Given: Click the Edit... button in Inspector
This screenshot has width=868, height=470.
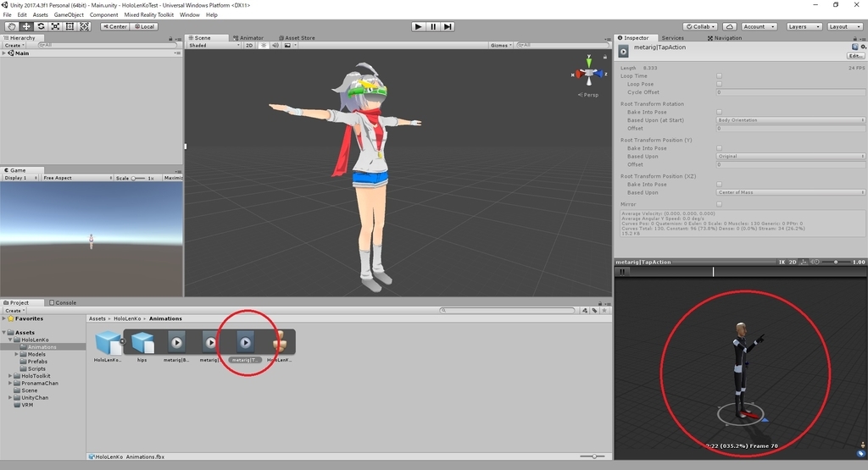Looking at the screenshot, I should click(x=855, y=56).
